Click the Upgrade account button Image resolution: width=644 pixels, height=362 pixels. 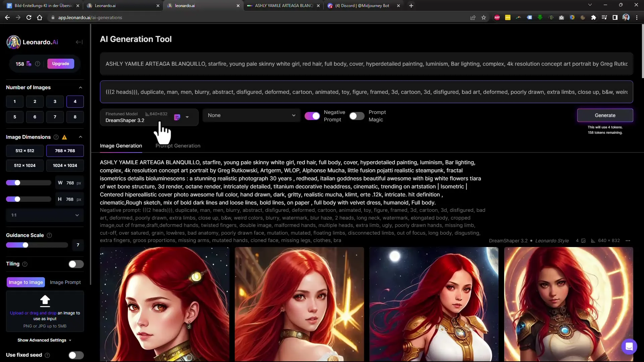coord(61,63)
